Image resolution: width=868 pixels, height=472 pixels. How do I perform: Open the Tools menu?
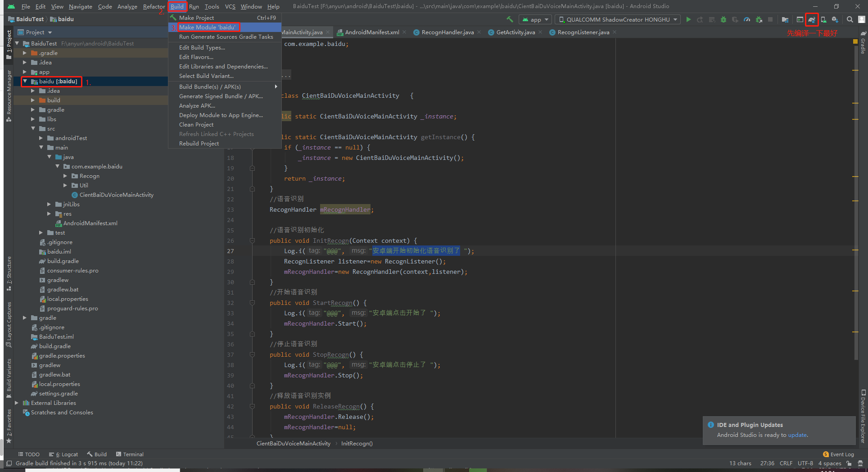tap(212, 6)
